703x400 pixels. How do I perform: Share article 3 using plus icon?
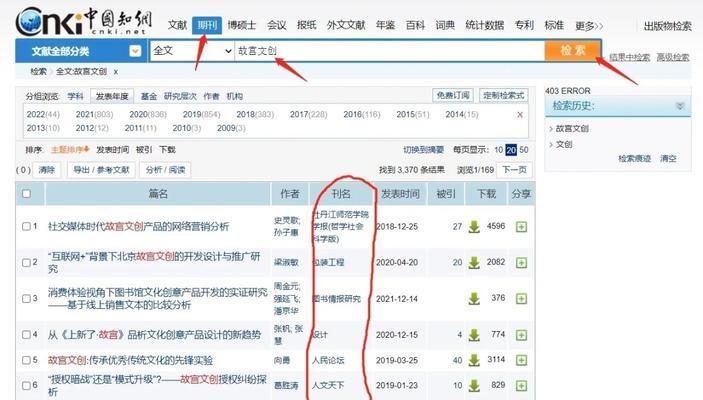coord(521,299)
